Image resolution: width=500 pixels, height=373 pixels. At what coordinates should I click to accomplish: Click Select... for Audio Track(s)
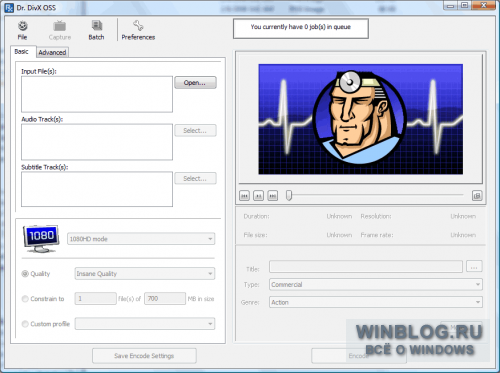(x=195, y=131)
